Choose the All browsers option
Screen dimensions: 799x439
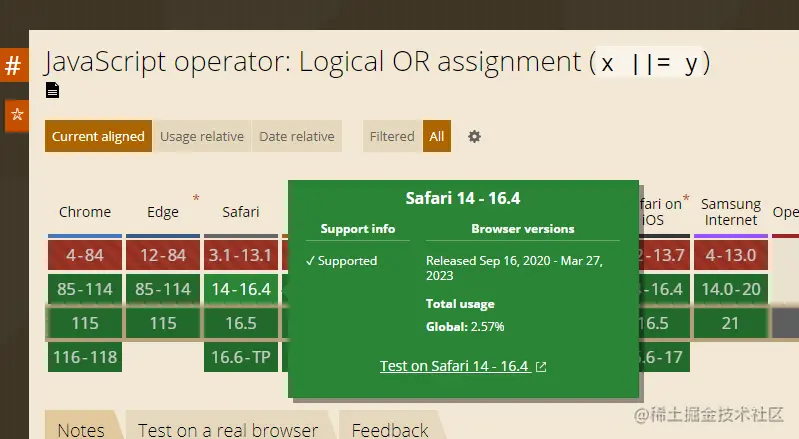[437, 136]
